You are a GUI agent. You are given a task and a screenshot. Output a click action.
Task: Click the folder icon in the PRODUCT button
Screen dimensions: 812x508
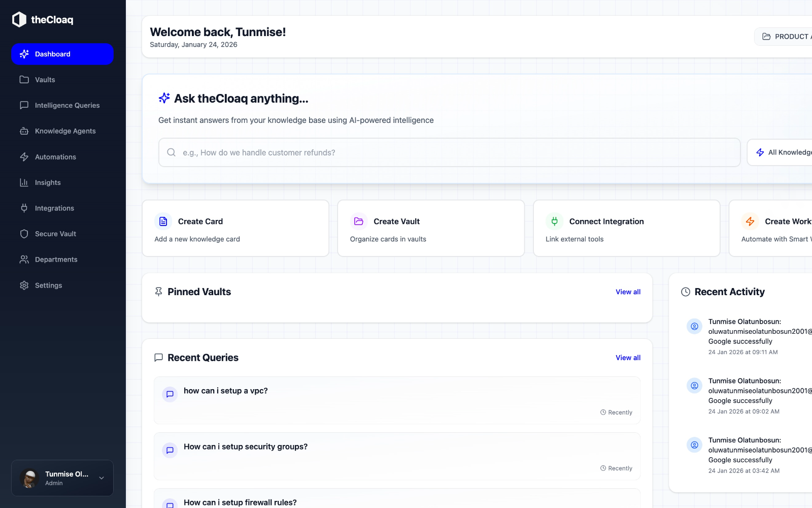[x=766, y=37]
